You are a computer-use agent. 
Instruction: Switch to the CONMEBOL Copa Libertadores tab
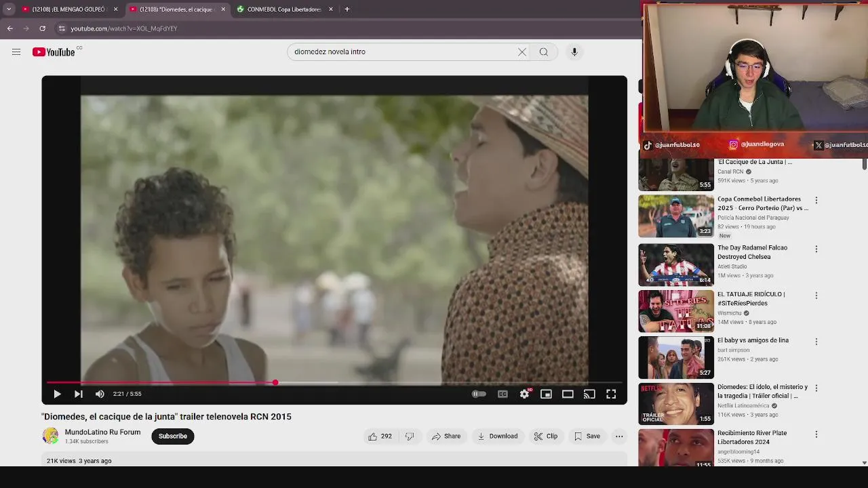283,9
